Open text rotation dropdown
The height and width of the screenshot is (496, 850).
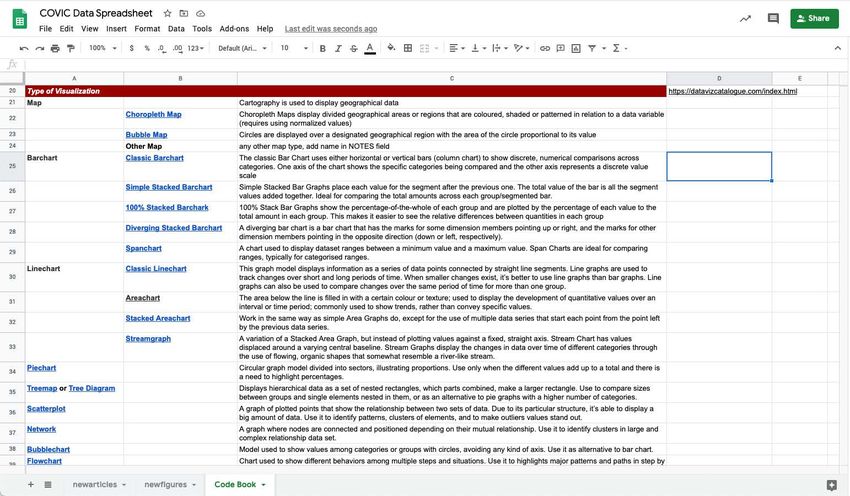coord(521,48)
